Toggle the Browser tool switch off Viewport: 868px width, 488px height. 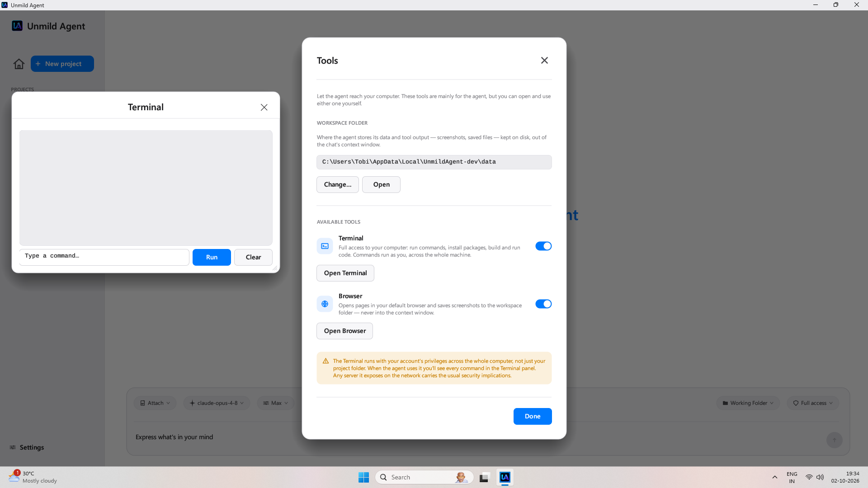[543, 304]
